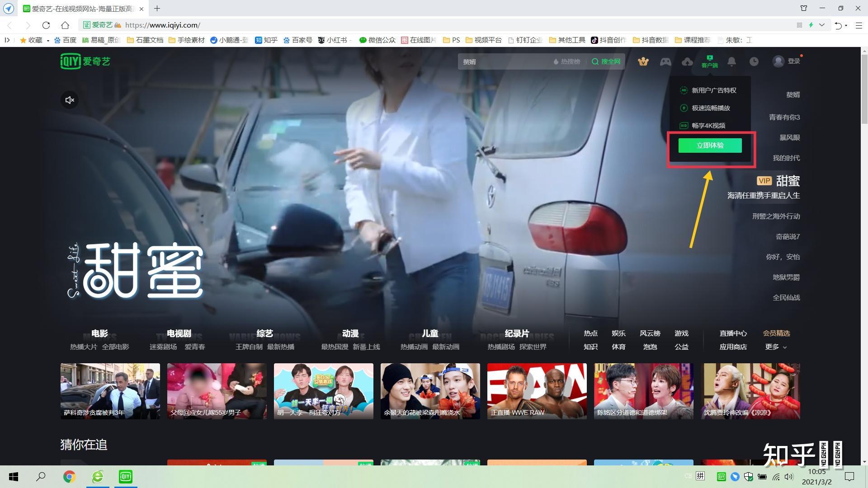Open watch history clock icon
This screenshot has height=488, width=868.
coord(754,61)
